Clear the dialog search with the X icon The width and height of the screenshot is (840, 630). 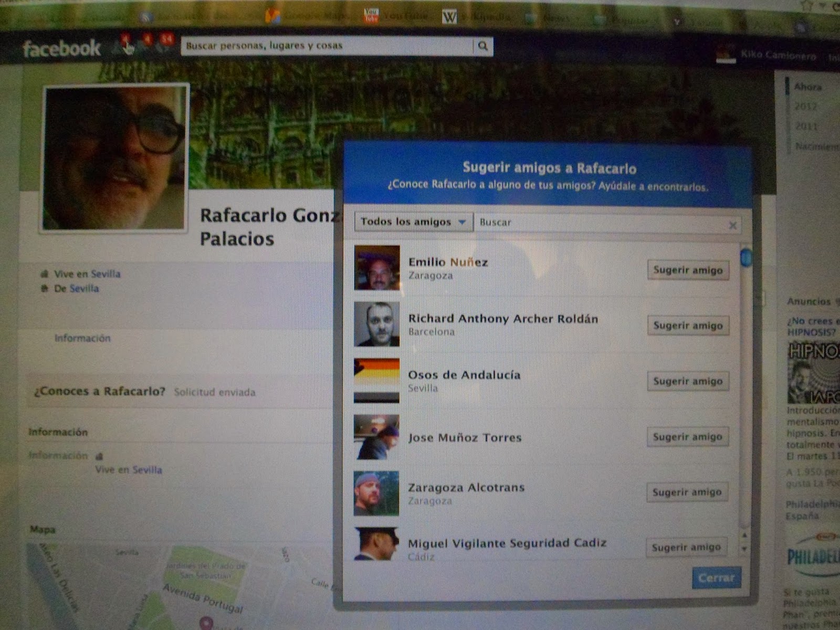732,226
